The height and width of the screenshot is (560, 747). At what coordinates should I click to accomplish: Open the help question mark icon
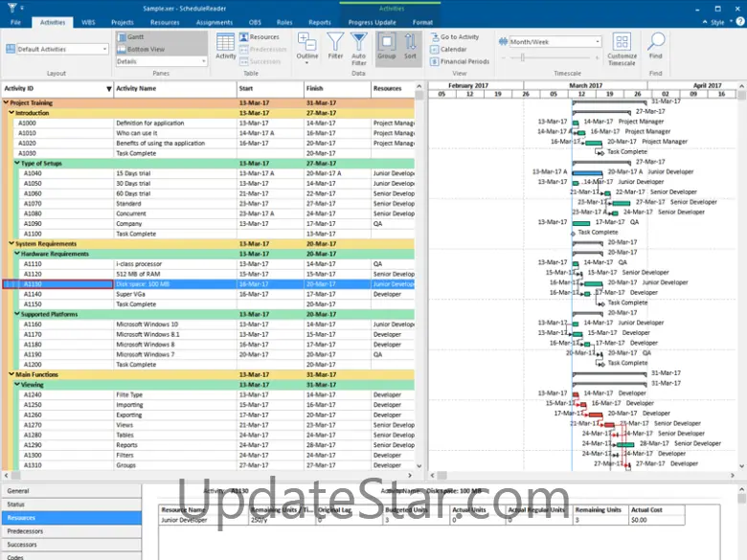[740, 22]
